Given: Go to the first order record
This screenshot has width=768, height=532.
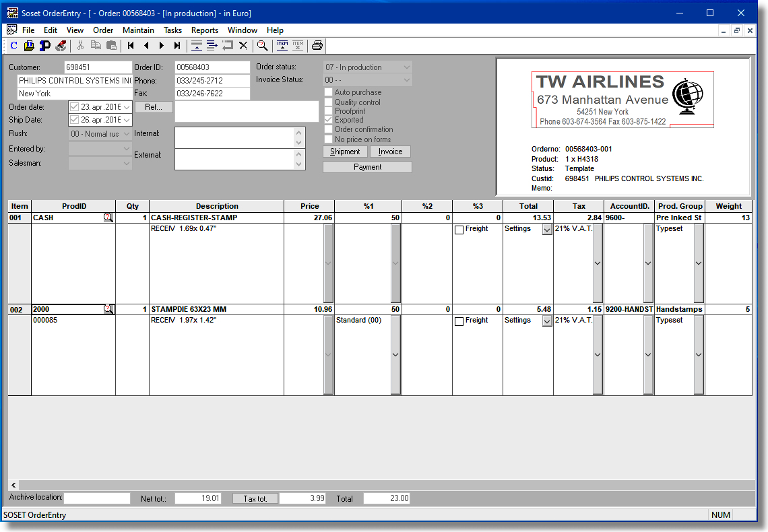Looking at the screenshot, I should click(131, 46).
